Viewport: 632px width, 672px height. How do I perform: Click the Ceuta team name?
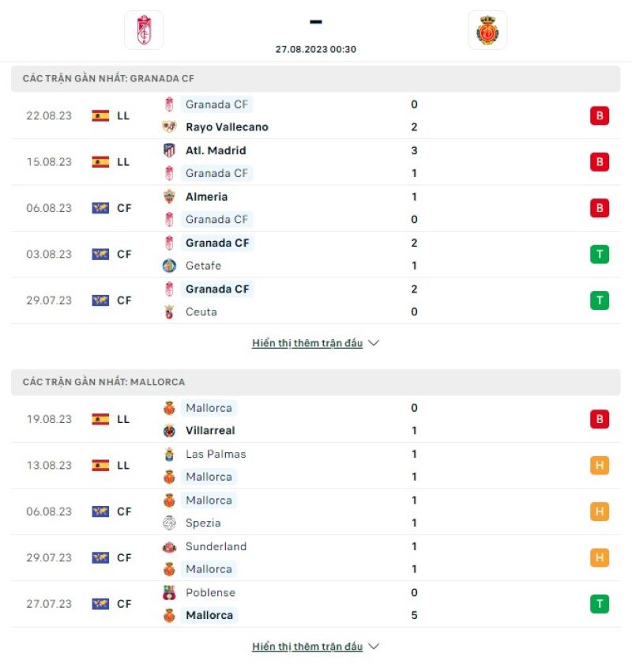point(201,311)
